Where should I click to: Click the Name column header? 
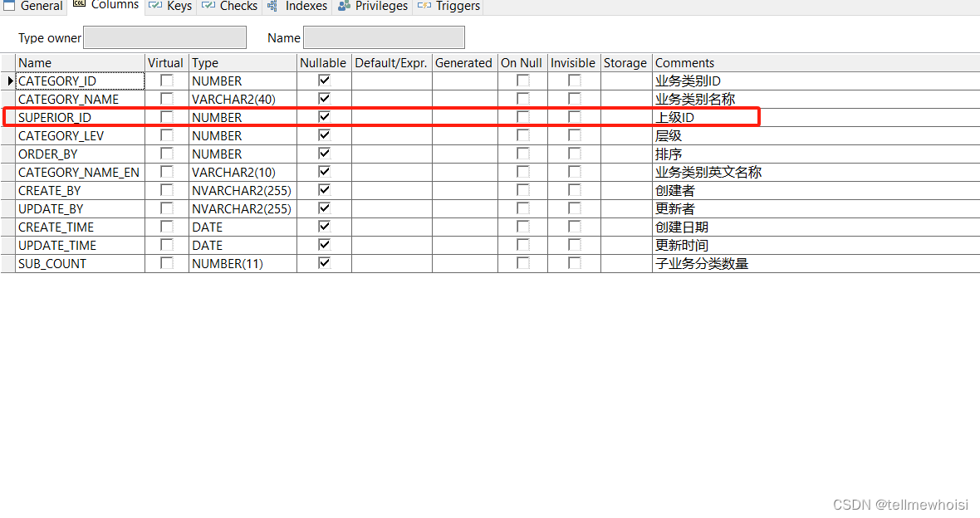pyautogui.click(x=80, y=63)
